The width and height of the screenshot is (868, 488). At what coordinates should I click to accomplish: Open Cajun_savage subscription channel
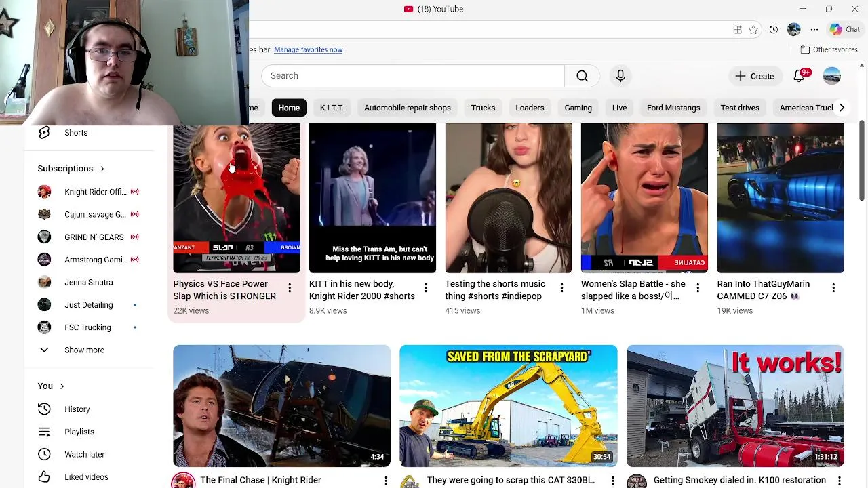point(95,214)
